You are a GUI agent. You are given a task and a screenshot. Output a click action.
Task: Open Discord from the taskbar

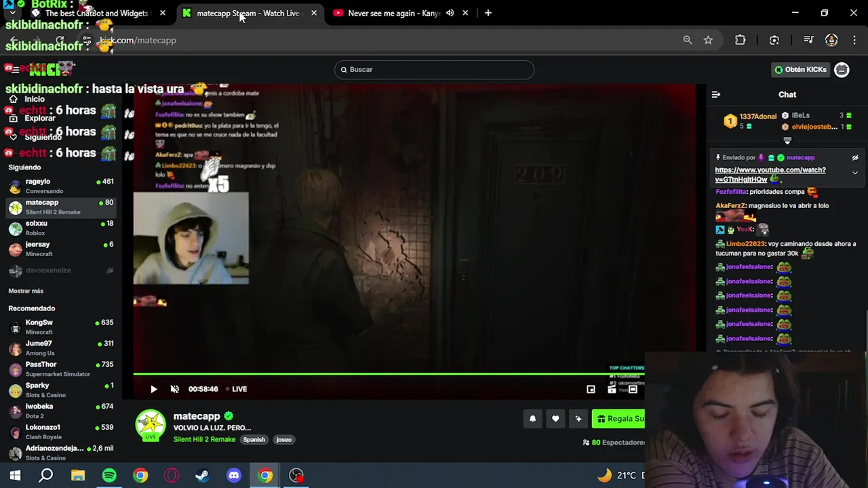(234, 475)
